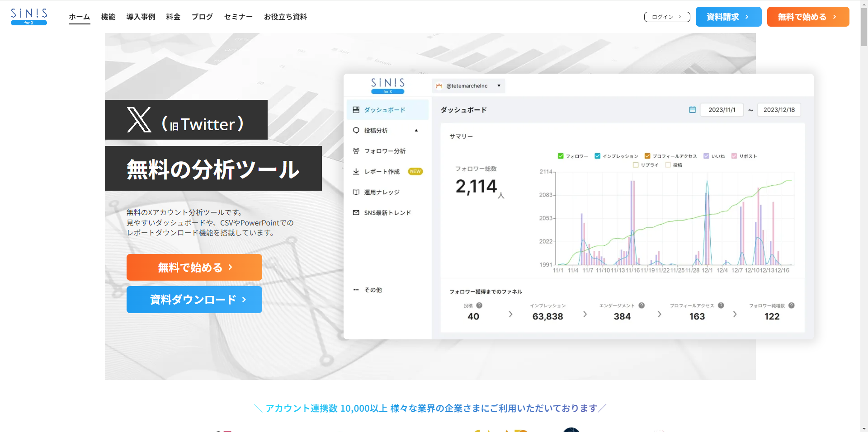Click the 63,838 impressions value

pos(547,316)
